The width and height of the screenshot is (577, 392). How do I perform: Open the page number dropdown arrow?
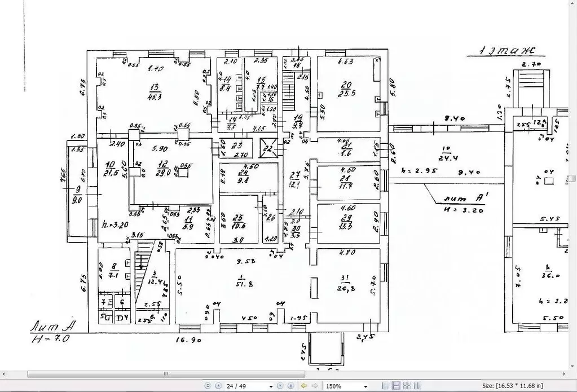[x=271, y=386]
